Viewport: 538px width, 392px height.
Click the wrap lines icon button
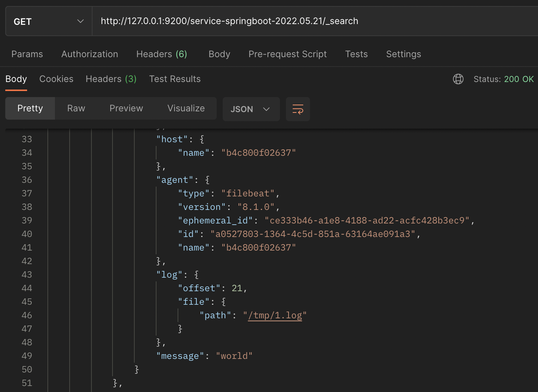pyautogui.click(x=298, y=109)
